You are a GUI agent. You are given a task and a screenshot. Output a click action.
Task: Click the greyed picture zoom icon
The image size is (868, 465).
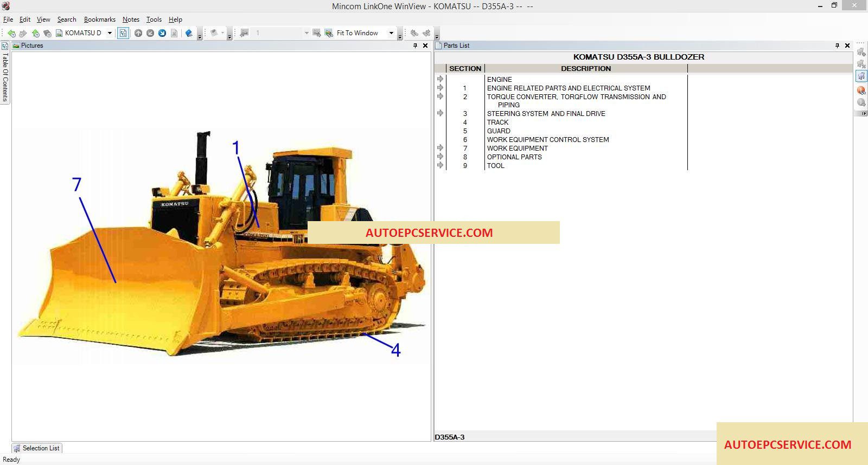(317, 33)
